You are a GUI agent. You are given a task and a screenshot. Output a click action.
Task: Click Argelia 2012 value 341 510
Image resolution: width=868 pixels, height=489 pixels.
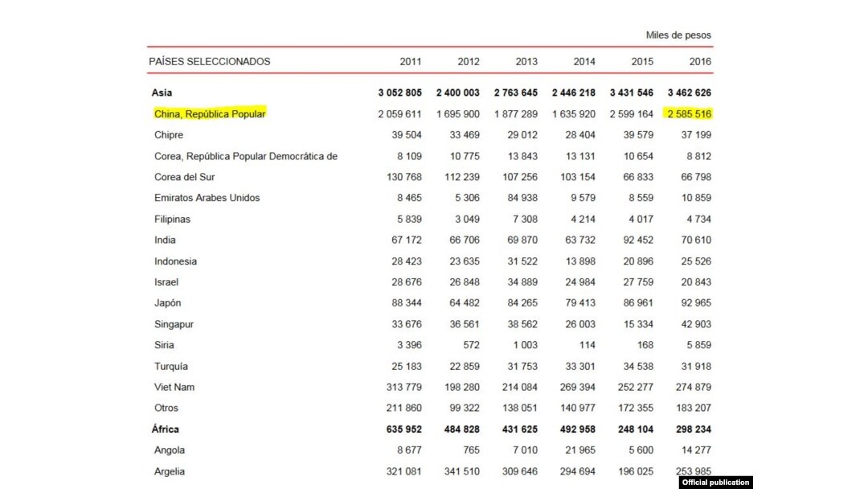click(461, 471)
